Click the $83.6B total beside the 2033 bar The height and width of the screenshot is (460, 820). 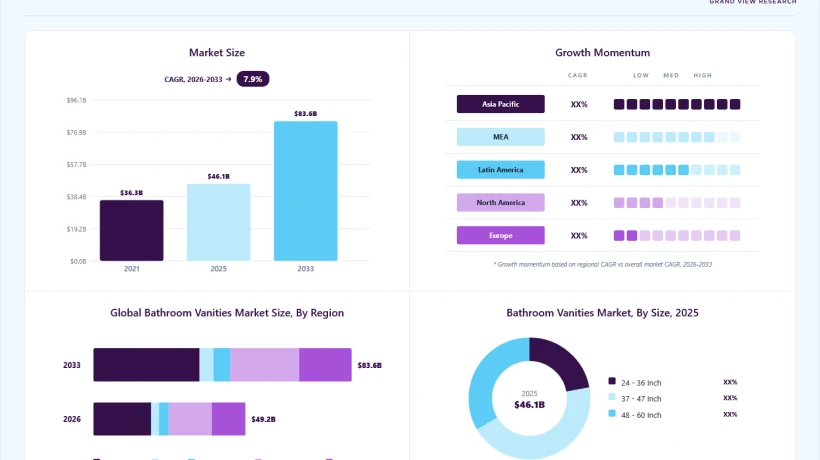pyautogui.click(x=370, y=365)
